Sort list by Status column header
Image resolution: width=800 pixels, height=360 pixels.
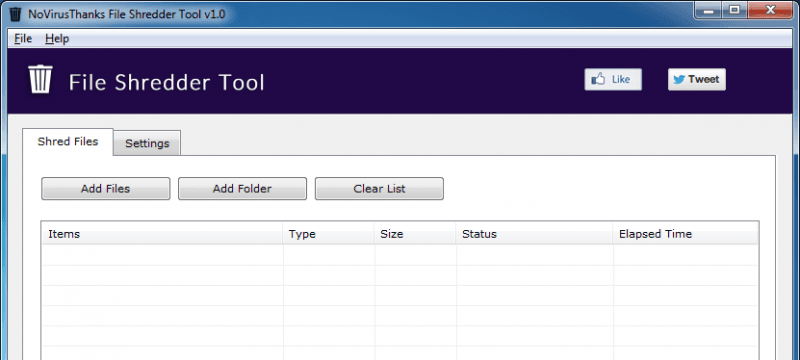click(x=535, y=234)
